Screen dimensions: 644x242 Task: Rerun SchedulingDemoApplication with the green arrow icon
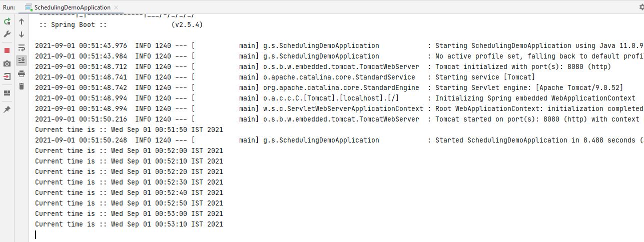pos(7,21)
